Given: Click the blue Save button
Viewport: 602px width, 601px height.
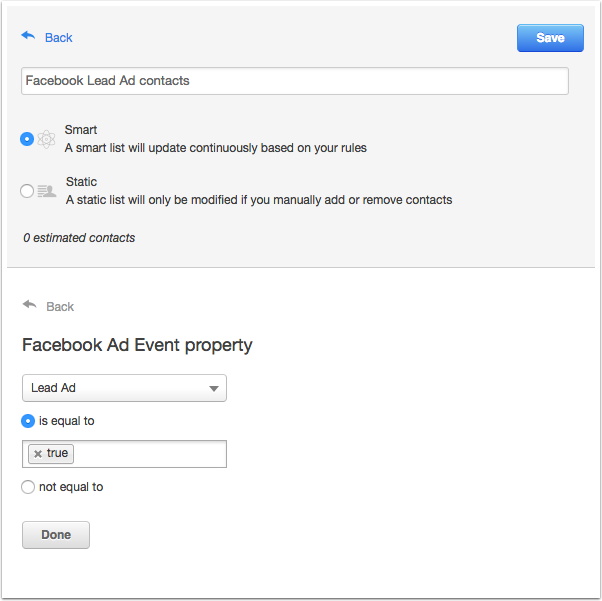Looking at the screenshot, I should pos(550,38).
